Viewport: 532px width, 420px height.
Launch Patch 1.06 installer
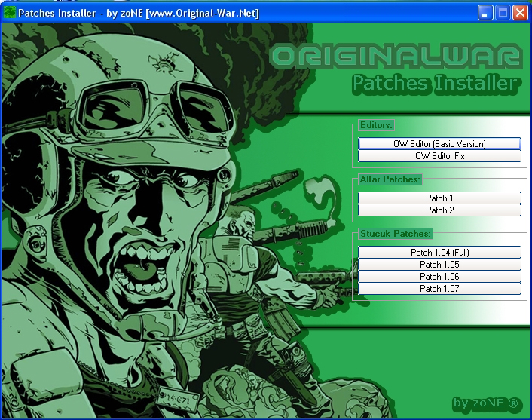(x=439, y=277)
